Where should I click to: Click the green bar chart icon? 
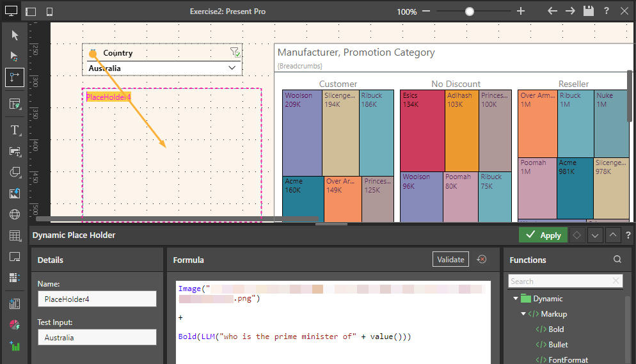[x=15, y=346]
